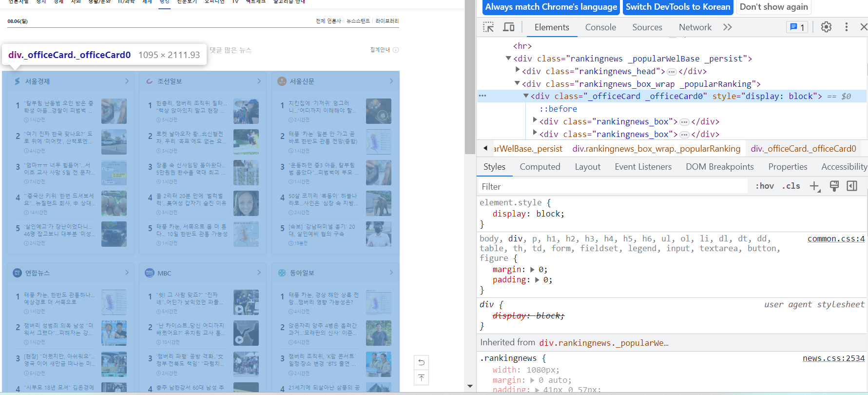Expand the first rankingnews_box div node

point(535,120)
